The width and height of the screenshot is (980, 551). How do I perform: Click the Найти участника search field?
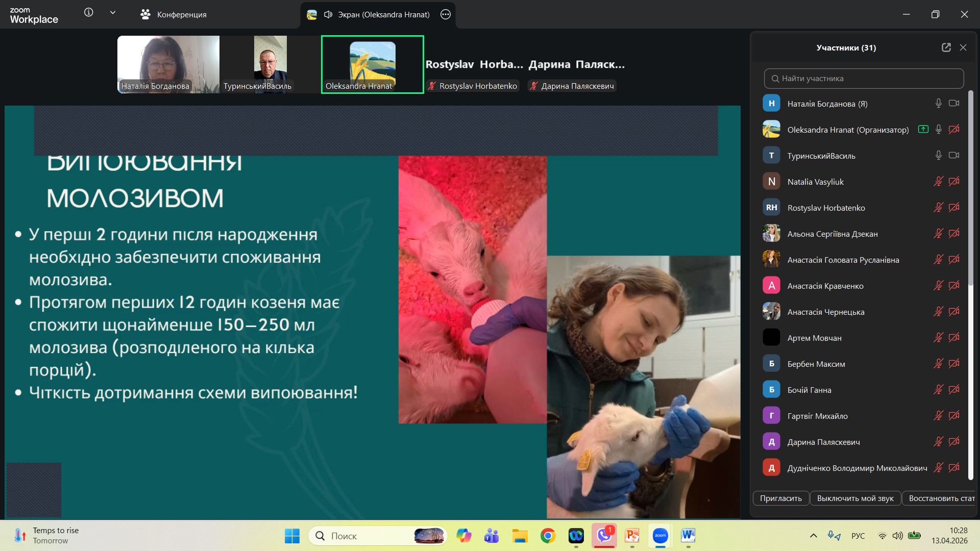(864, 79)
